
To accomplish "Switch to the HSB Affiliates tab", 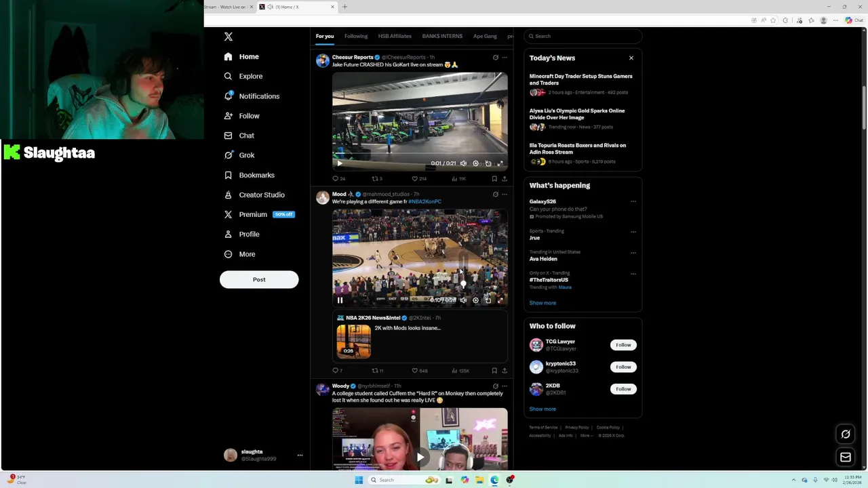I will point(395,36).
